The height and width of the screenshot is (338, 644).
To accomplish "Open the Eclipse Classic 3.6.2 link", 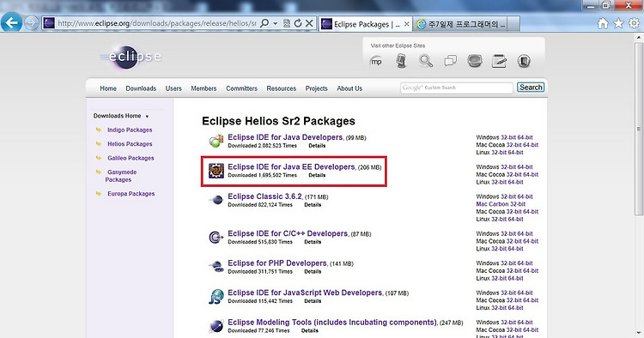I will pyautogui.click(x=265, y=196).
